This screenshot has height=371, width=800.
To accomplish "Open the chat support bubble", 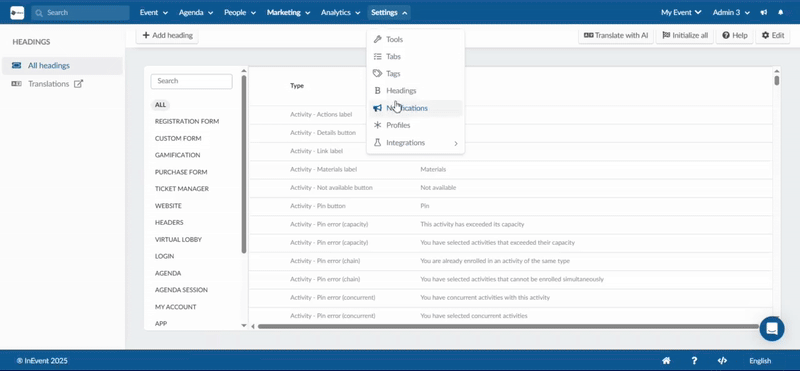I will 771,329.
